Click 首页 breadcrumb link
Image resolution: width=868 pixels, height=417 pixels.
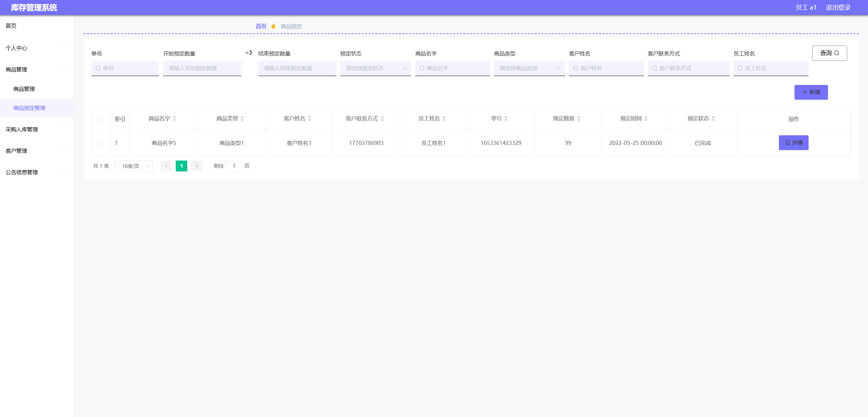261,26
